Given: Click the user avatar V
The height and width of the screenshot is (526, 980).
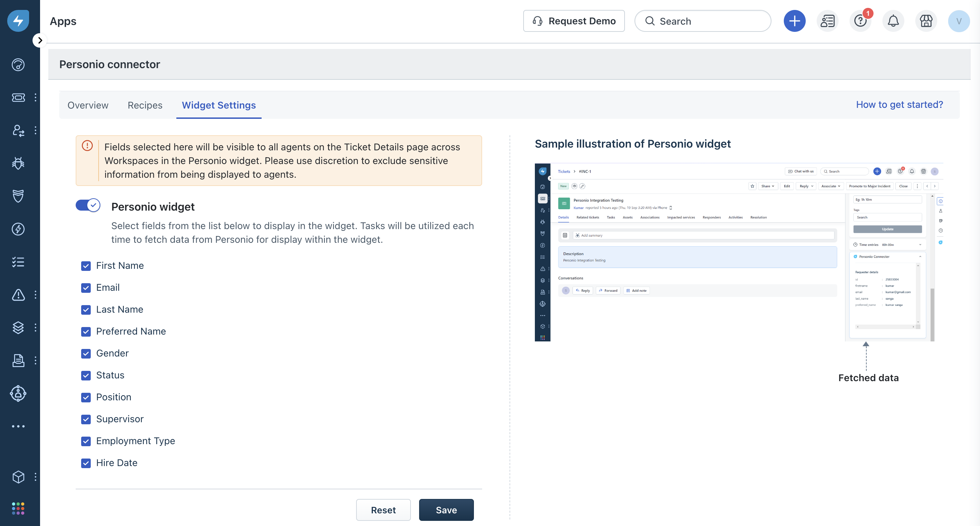Looking at the screenshot, I should tap(959, 21).
